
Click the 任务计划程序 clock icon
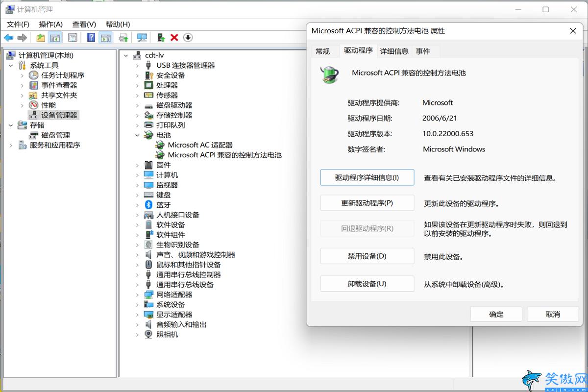coord(33,75)
